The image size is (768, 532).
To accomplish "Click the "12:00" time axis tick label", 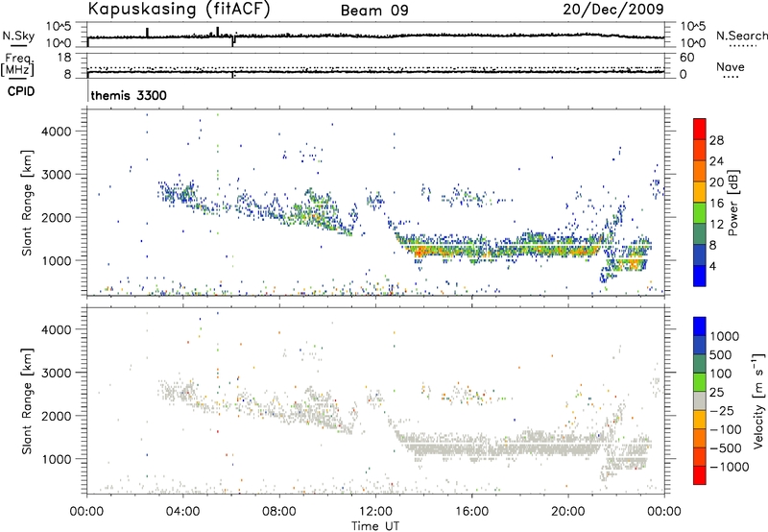I will tap(375, 512).
